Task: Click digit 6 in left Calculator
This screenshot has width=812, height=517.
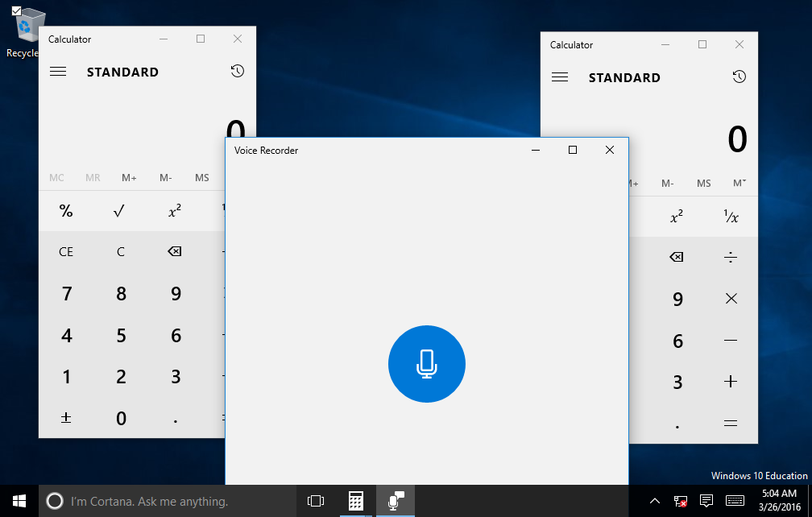Action: [176, 335]
